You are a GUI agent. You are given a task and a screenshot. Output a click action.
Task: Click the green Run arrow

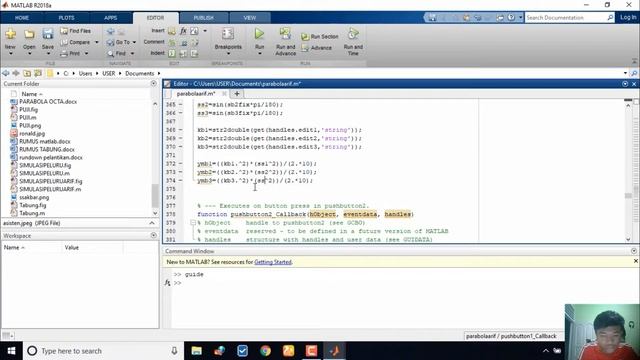pyautogui.click(x=259, y=34)
